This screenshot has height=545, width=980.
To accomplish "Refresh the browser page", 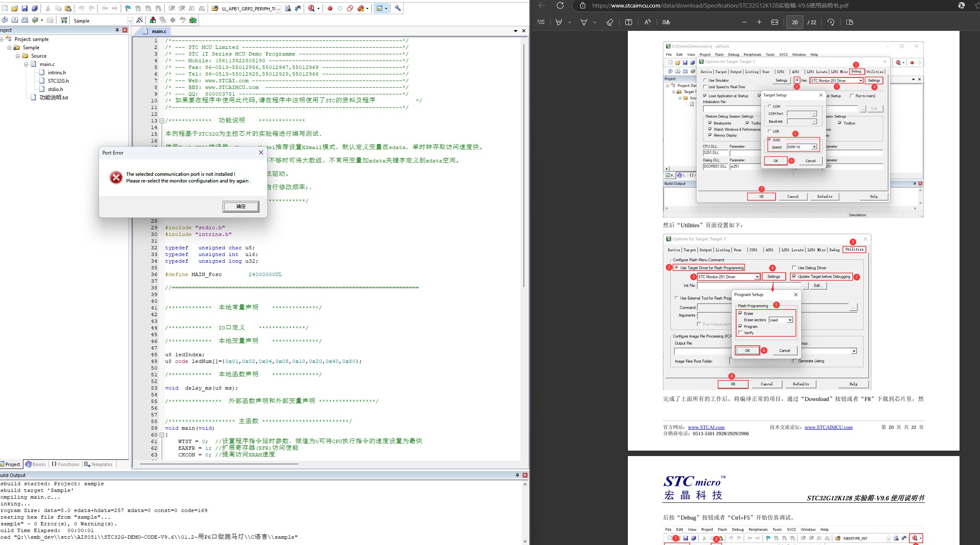I will 560,5.
